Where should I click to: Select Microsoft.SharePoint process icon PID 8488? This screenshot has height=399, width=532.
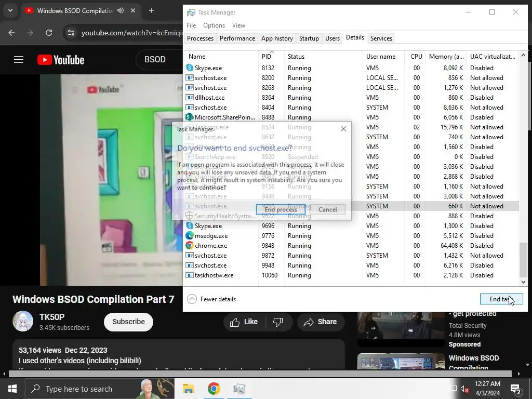189,117
